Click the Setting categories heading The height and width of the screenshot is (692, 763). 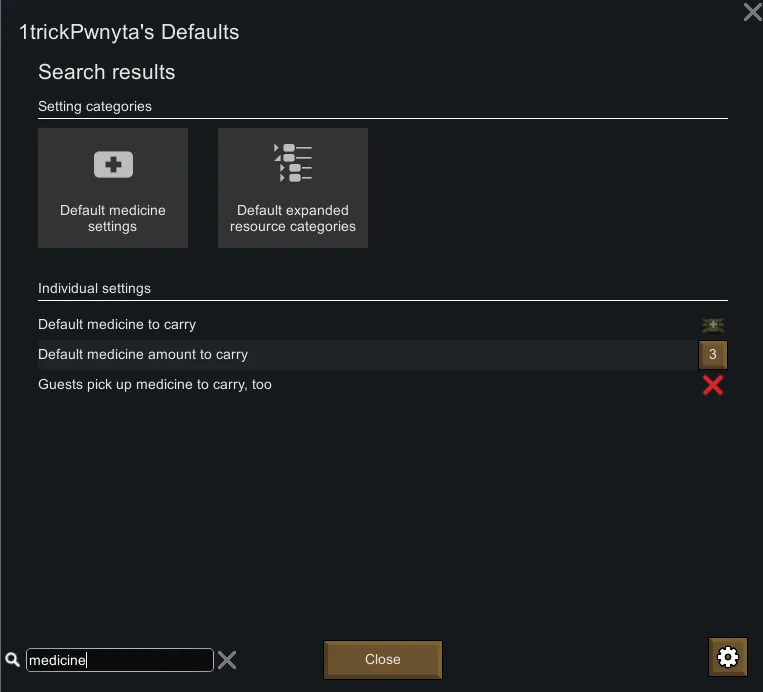pos(95,106)
